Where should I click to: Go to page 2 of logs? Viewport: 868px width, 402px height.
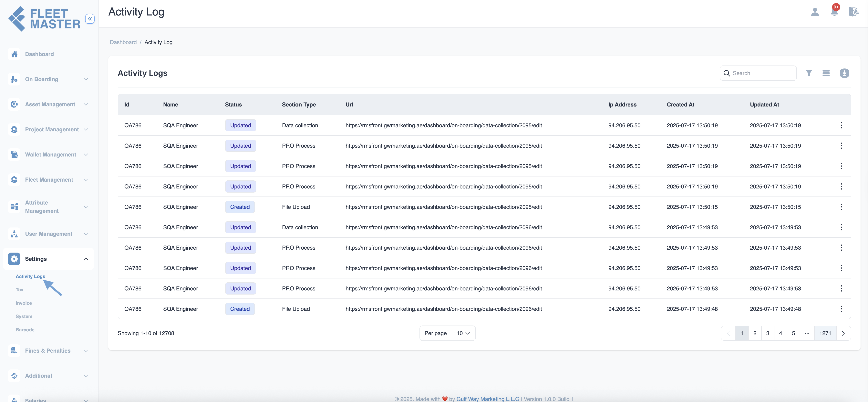755,333
